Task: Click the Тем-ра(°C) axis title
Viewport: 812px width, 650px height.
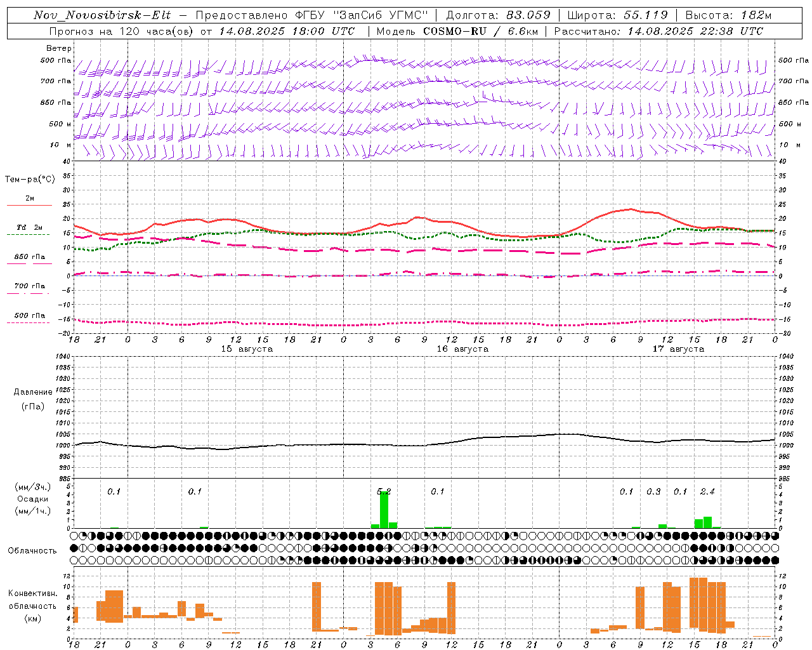Action: (x=30, y=179)
